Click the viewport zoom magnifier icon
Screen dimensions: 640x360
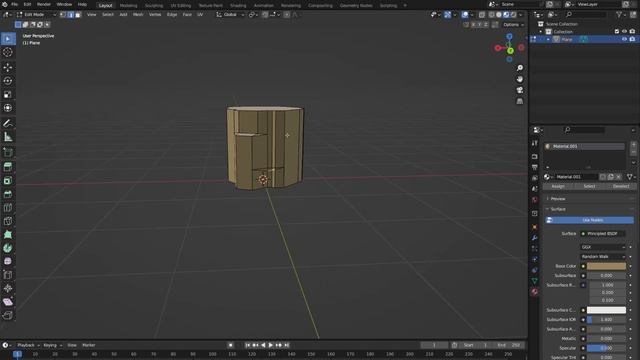coord(520,68)
